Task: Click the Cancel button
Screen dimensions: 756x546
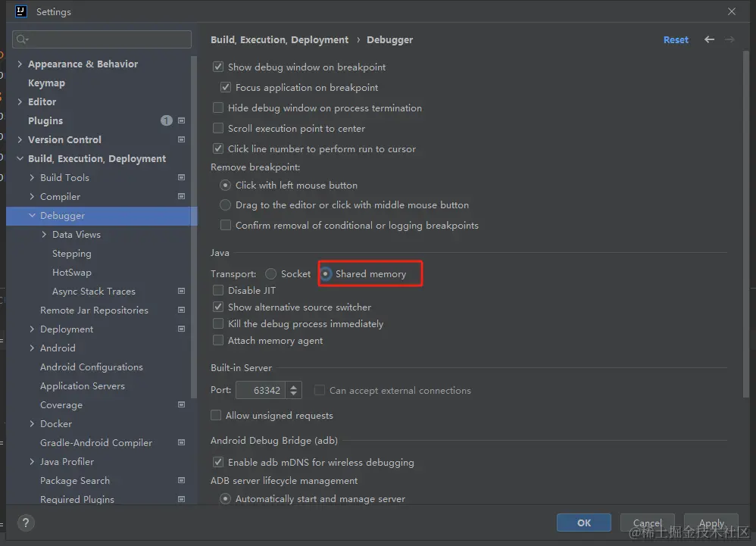Action: (647, 523)
